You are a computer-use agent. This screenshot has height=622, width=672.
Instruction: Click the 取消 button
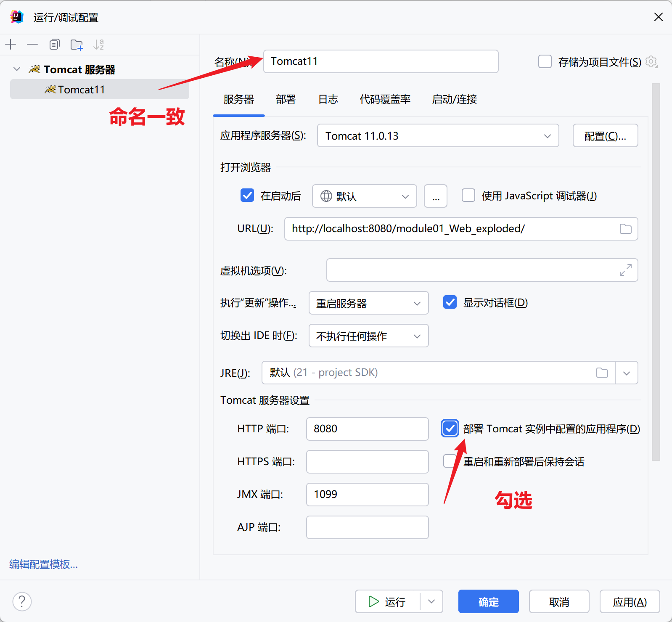(x=559, y=601)
